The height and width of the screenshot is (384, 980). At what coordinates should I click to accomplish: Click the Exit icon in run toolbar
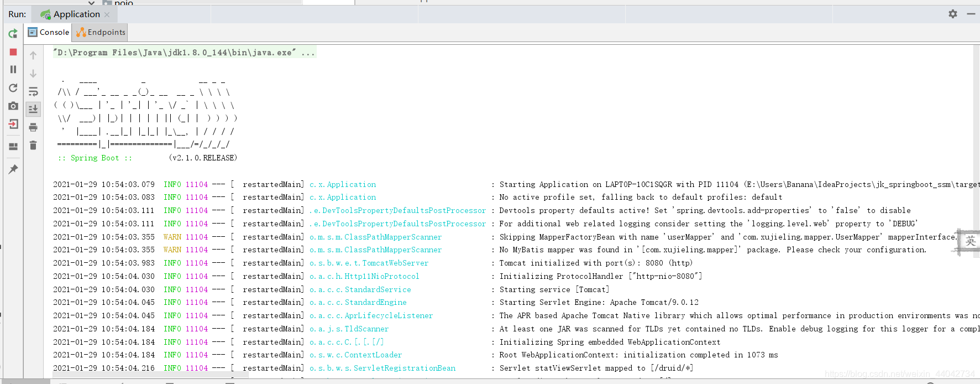(x=13, y=124)
